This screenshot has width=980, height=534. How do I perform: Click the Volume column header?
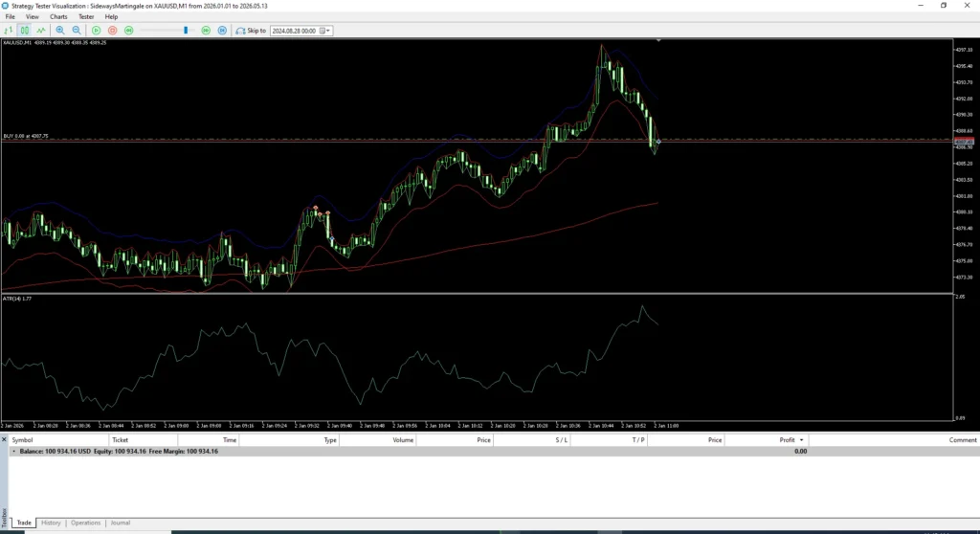click(377, 440)
